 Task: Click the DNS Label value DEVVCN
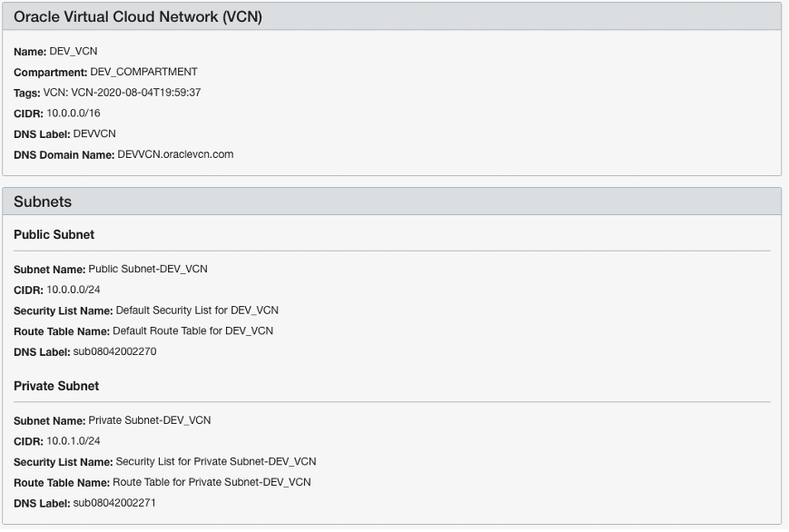coord(94,133)
